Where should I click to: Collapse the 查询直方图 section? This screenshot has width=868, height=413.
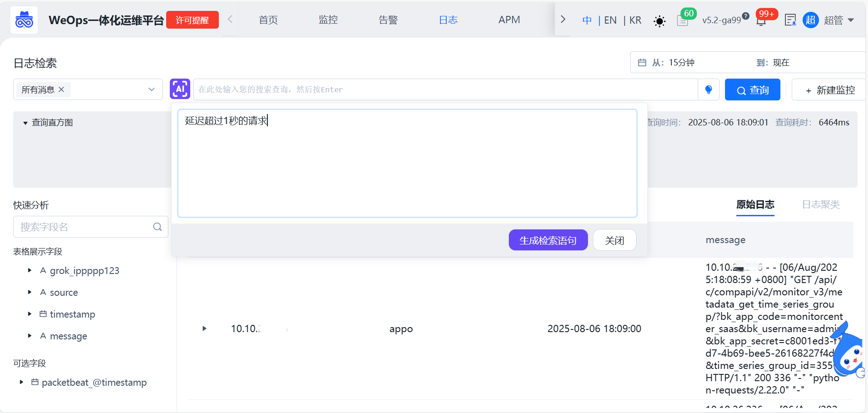pos(25,123)
